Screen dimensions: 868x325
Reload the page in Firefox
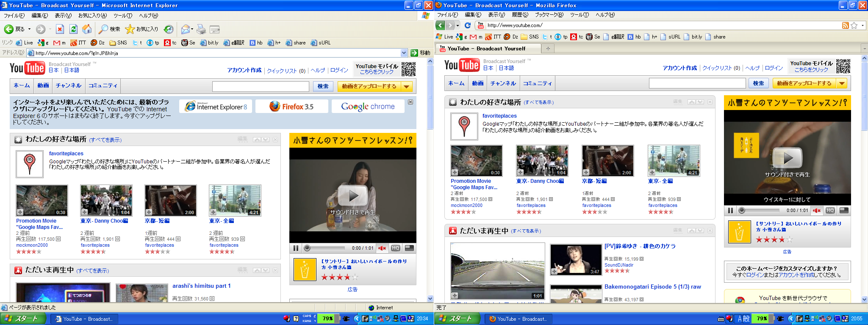(x=468, y=25)
